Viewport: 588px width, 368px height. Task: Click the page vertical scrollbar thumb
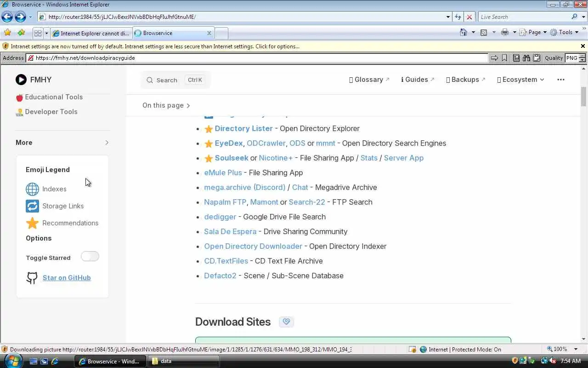point(583,96)
